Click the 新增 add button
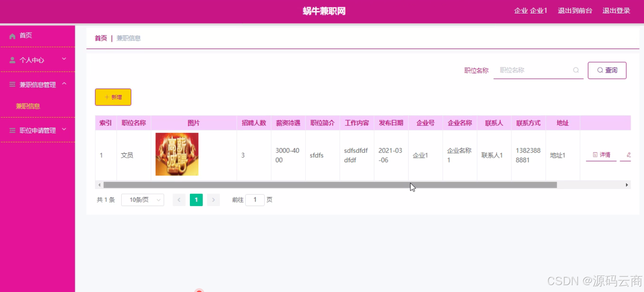This screenshot has width=644, height=292. (x=113, y=97)
